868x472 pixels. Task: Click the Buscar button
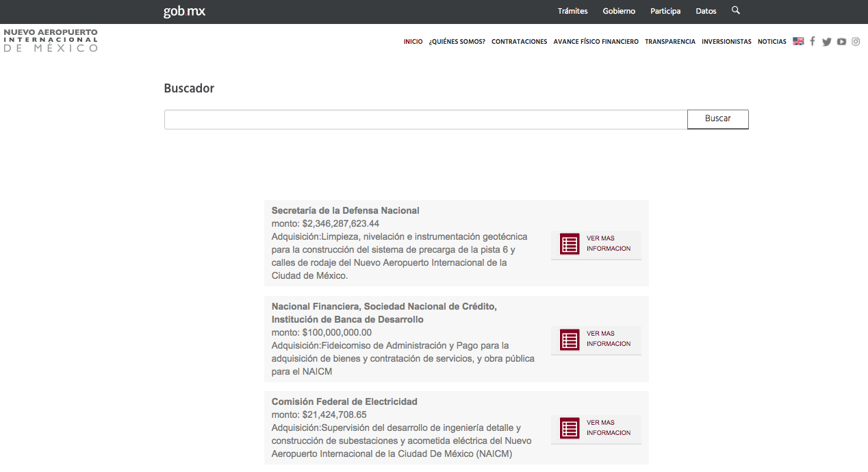point(718,119)
